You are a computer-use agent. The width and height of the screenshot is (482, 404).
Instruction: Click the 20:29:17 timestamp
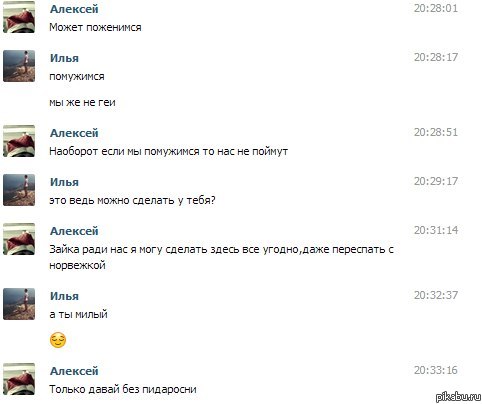436,181
